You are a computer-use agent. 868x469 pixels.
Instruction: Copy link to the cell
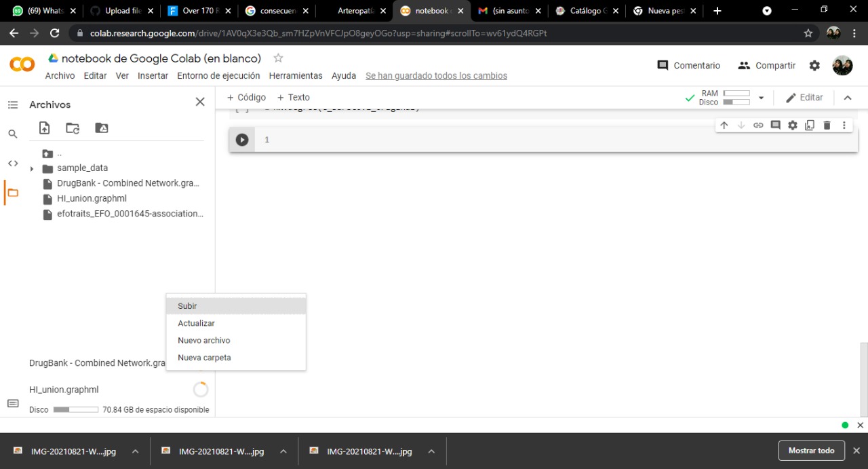click(758, 125)
